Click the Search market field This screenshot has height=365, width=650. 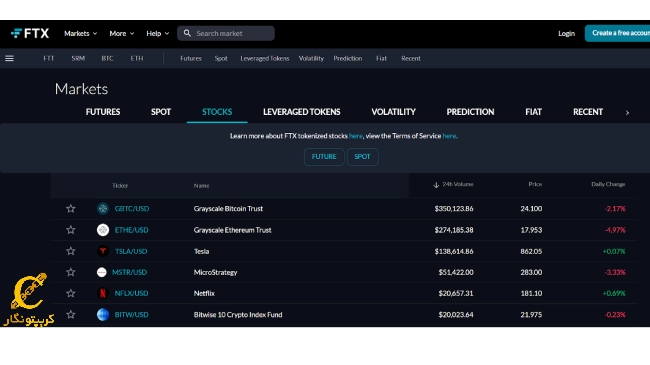click(x=226, y=33)
